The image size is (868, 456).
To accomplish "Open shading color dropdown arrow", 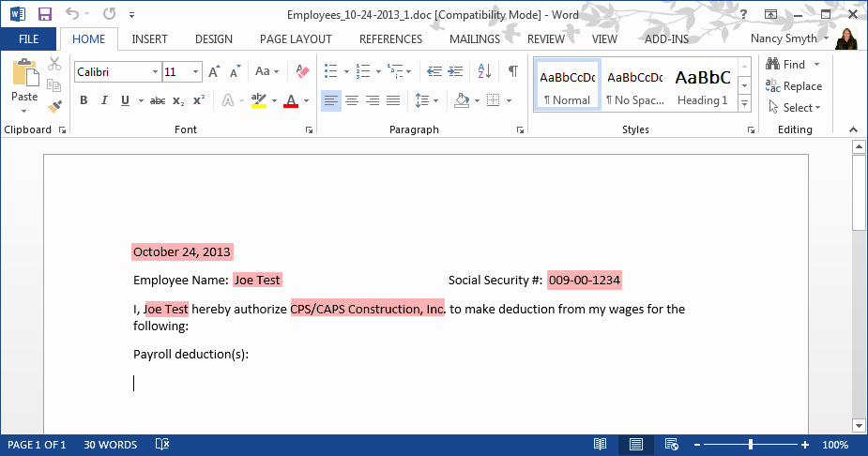I will coord(477,100).
